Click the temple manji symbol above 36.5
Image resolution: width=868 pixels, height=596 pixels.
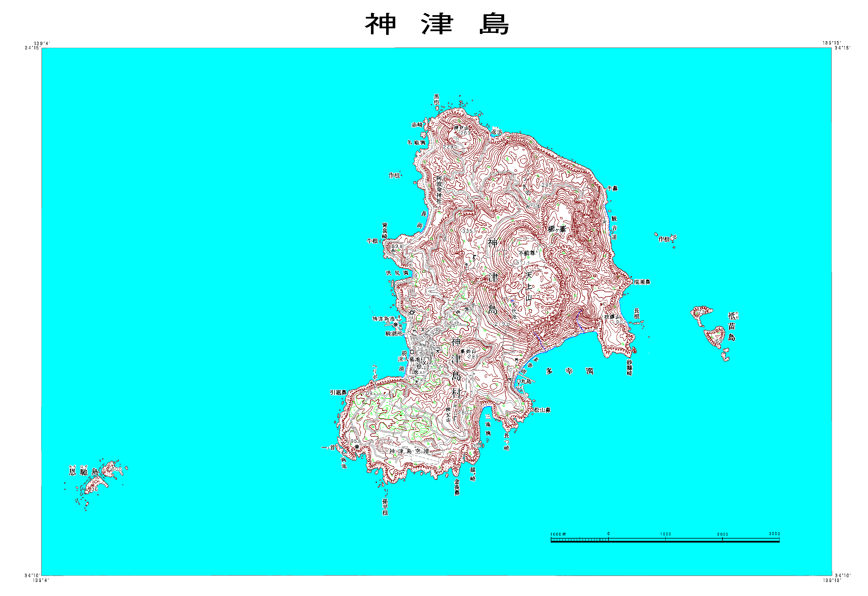pyautogui.click(x=420, y=344)
